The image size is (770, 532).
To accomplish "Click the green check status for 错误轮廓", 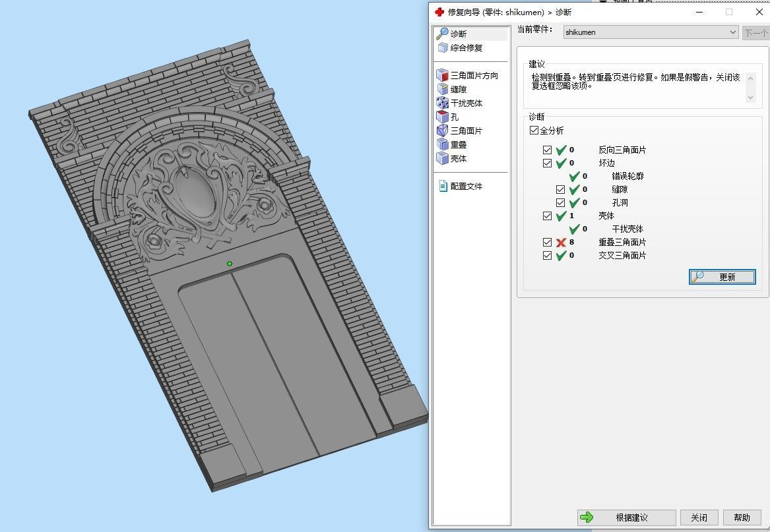I will (x=575, y=176).
